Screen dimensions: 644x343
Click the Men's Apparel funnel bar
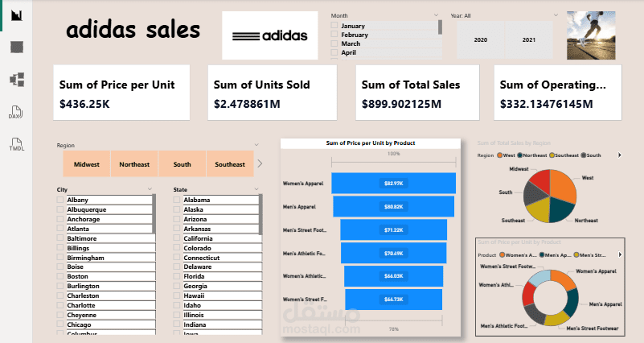click(x=393, y=206)
